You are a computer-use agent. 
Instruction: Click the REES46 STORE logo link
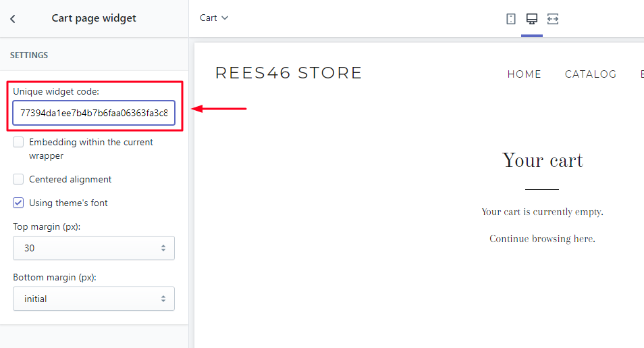(x=288, y=73)
